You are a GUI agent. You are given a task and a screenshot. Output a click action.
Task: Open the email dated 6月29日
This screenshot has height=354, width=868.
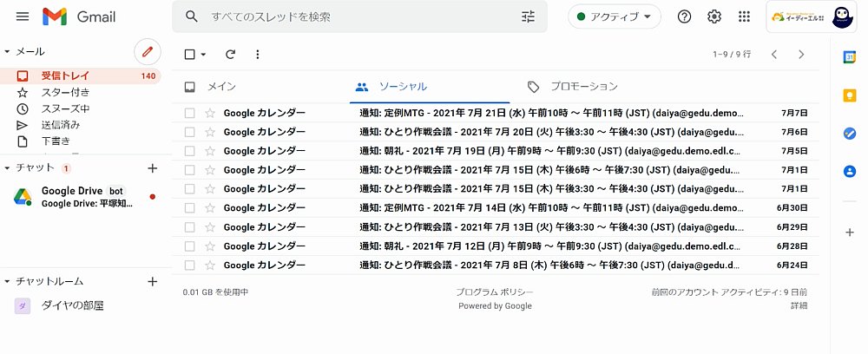coord(496,227)
